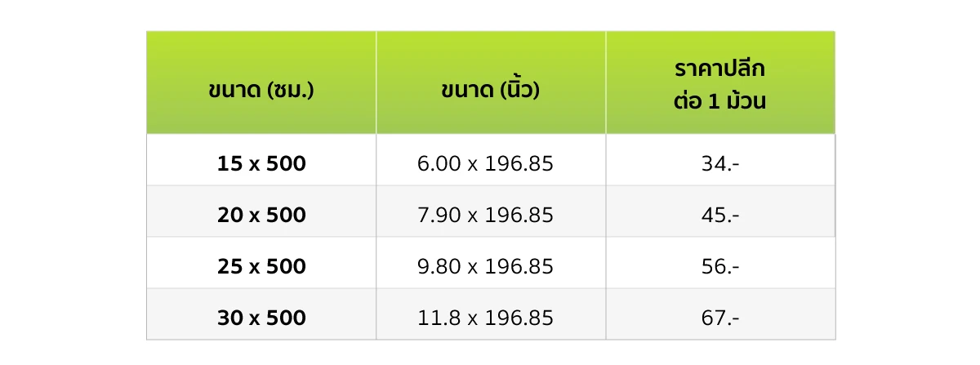Click the number 196.85 in the last row
The width and height of the screenshot is (980, 365).
pos(519,318)
